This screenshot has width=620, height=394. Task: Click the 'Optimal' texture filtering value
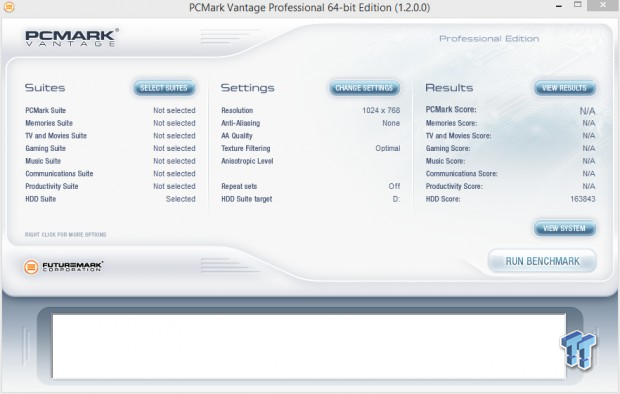(x=388, y=148)
